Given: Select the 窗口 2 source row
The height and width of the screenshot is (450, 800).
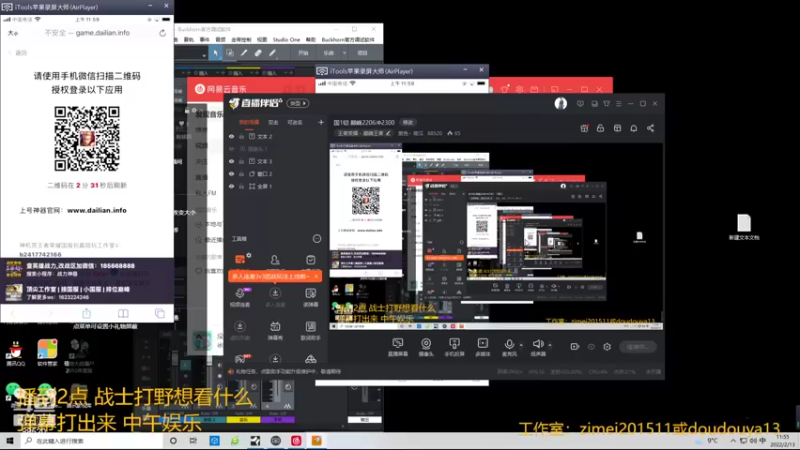Looking at the screenshot, I should [276, 174].
